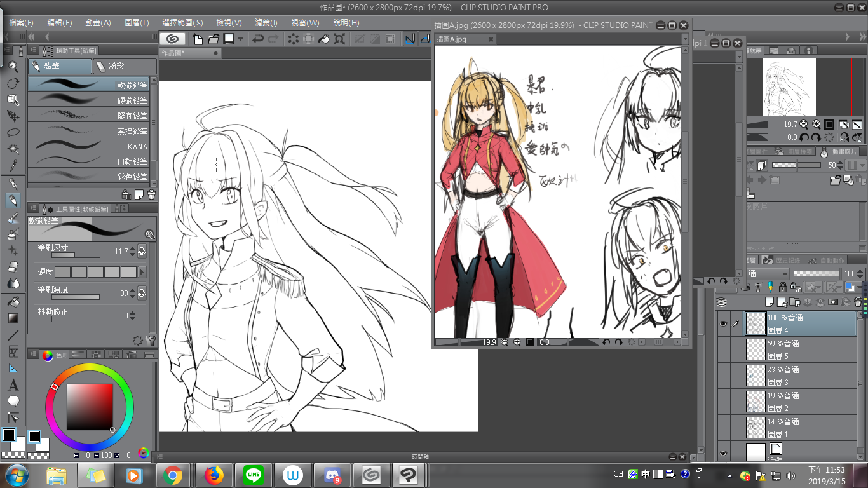Toggle Set as reference layer lighthouse icon
Viewport: 868px width, 488px height.
pos(759,287)
